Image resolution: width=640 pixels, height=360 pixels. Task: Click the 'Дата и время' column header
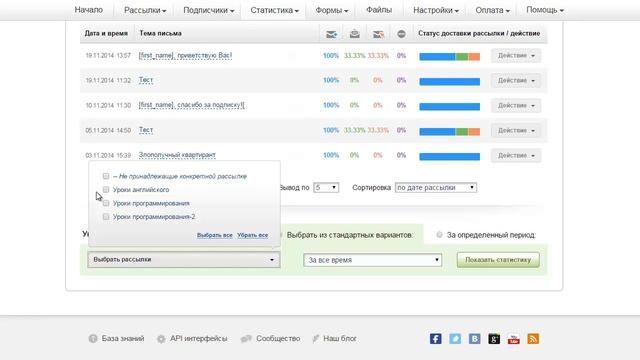point(106,33)
